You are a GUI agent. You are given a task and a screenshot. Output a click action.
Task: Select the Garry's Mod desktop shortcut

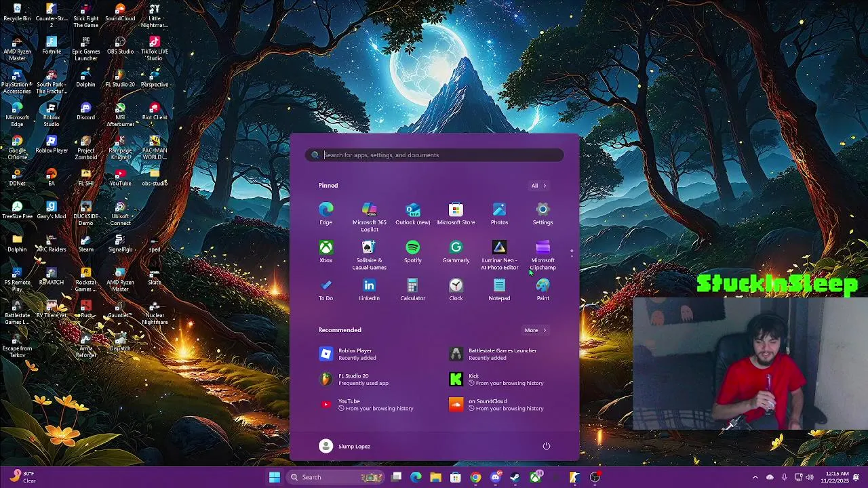coord(52,210)
